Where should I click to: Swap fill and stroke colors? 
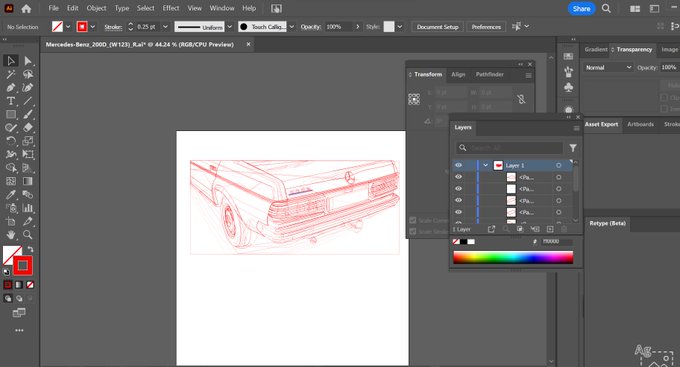[x=30, y=249]
